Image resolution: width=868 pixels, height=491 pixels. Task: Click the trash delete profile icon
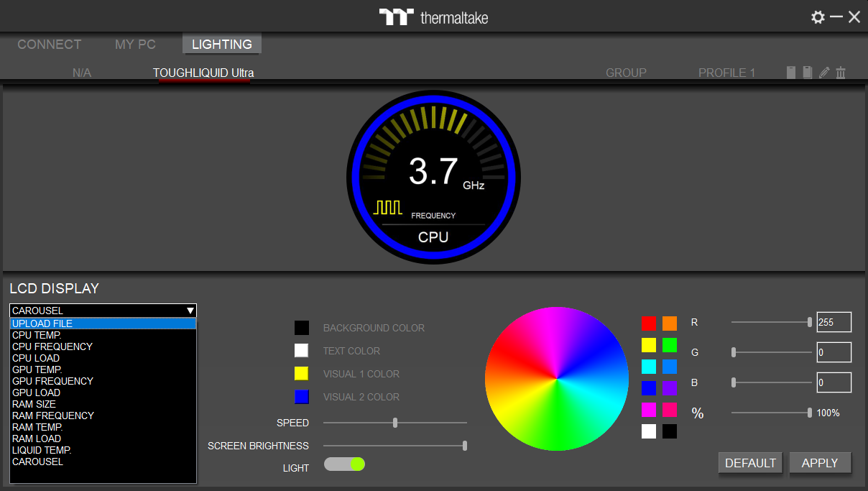click(841, 73)
